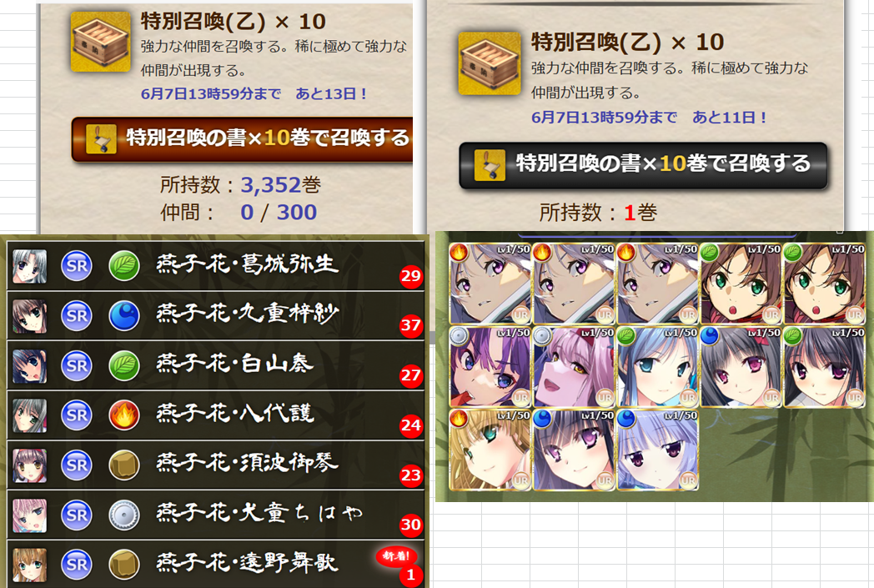Click the silver element icon for 犬童ちはや
The image size is (874, 588).
pyautogui.click(x=123, y=515)
